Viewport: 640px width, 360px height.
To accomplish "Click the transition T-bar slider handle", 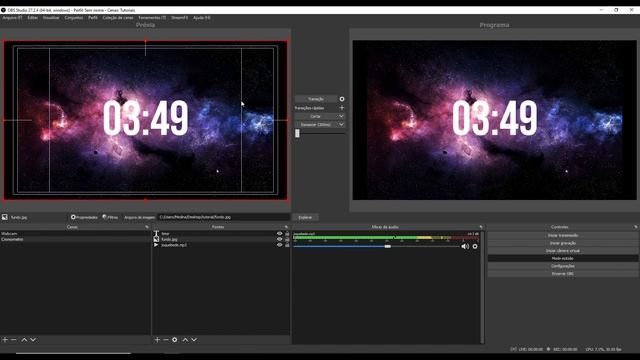I will pyautogui.click(x=297, y=133).
